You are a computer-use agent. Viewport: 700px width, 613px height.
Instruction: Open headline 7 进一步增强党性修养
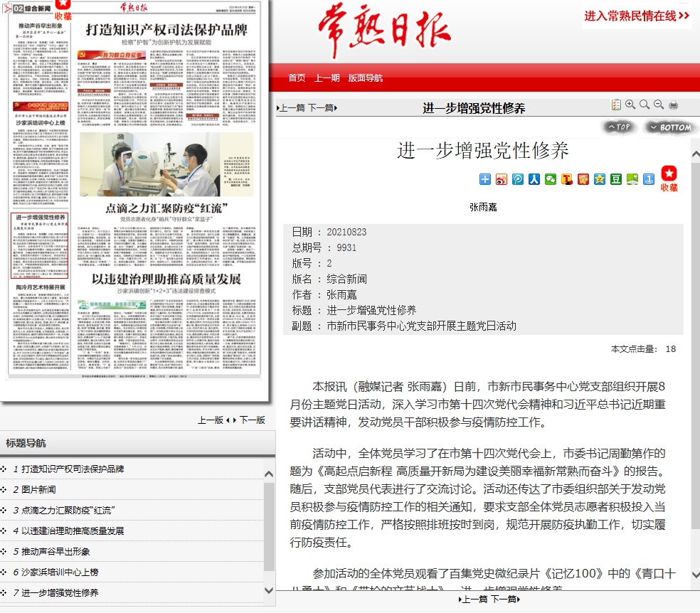pyautogui.click(x=60, y=592)
